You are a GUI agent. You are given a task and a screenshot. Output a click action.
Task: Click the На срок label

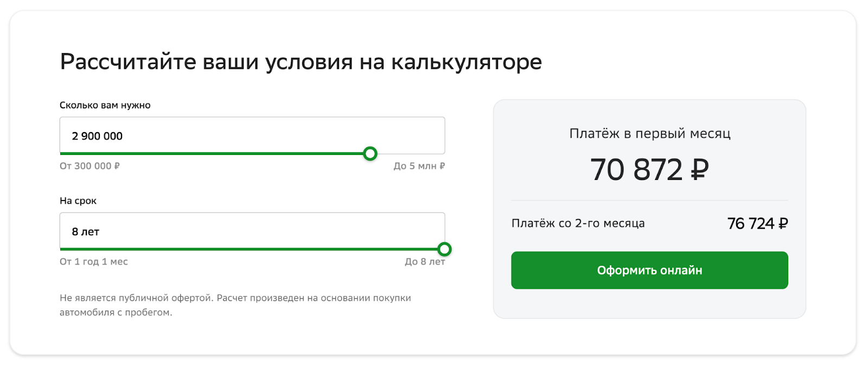tap(78, 201)
